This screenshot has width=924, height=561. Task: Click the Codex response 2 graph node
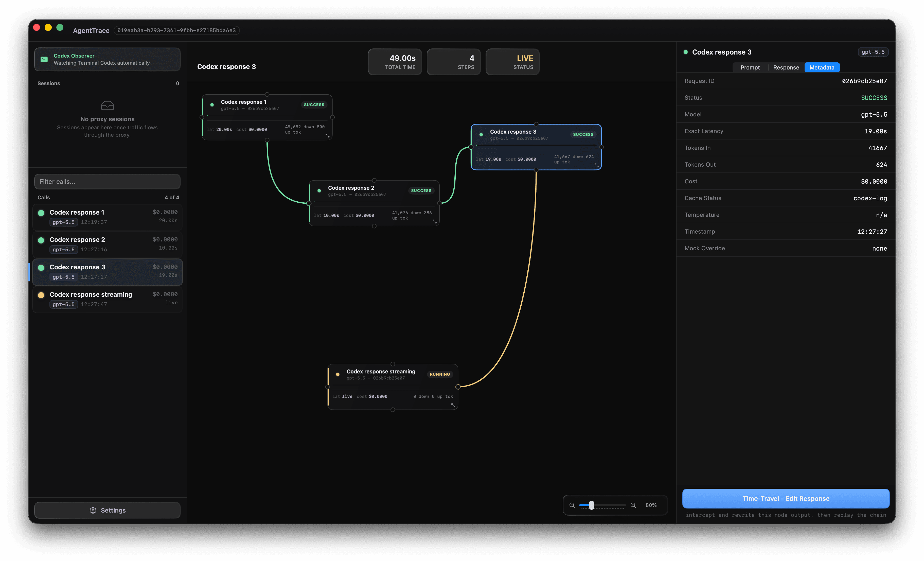(374, 203)
